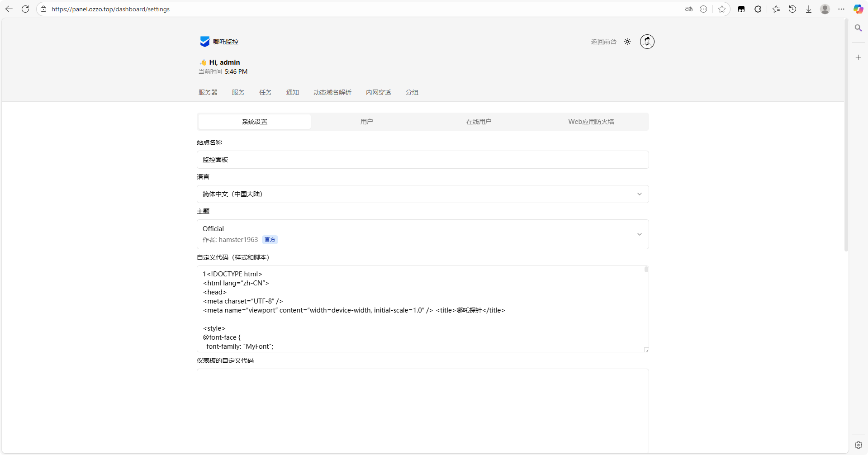Switch to the Web应用防火墙 tab
This screenshot has height=455, width=868.
[591, 122]
